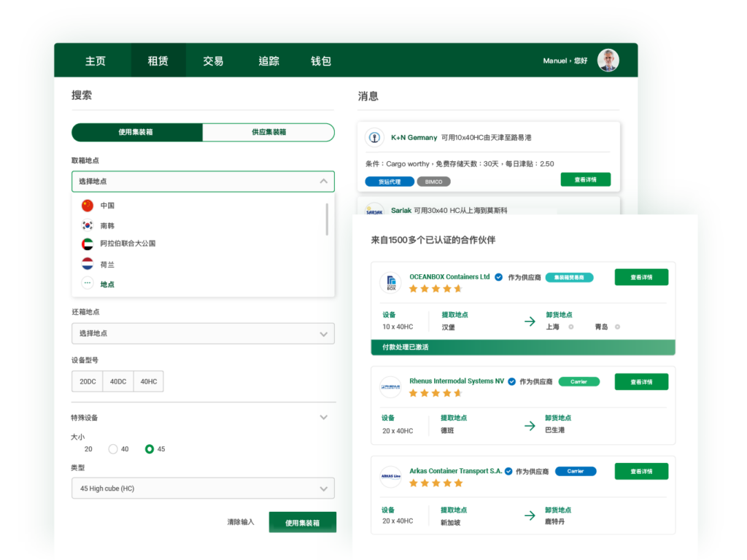Viewport: 747px width, 560px height.
Task: Click the South Korea flag icon
Action: click(x=88, y=225)
